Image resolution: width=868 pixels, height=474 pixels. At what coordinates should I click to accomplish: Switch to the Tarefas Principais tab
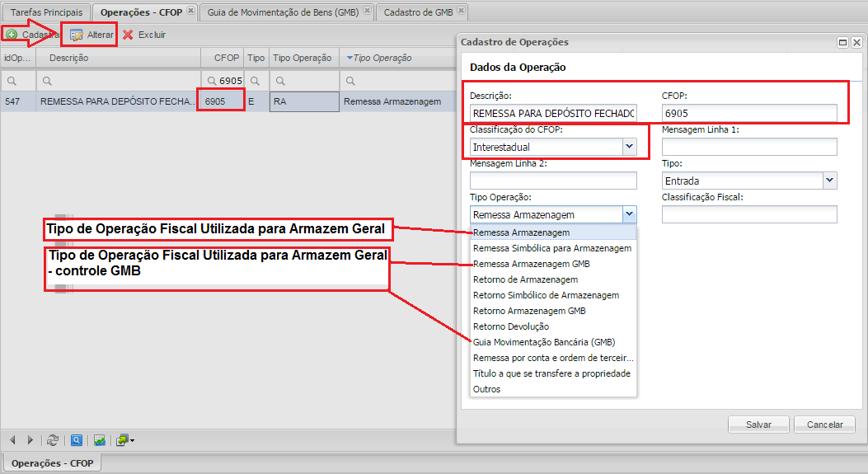tap(46, 12)
